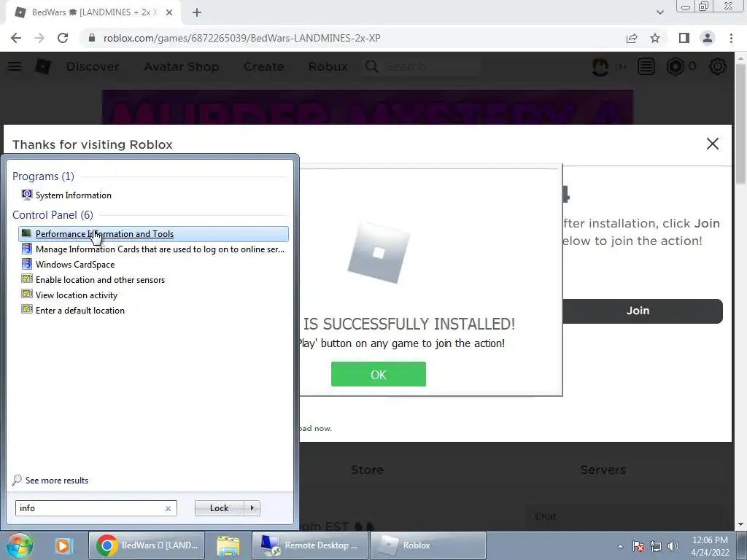The height and width of the screenshot is (560, 747).
Task: Click the Roblox logo icon
Action: click(43, 66)
